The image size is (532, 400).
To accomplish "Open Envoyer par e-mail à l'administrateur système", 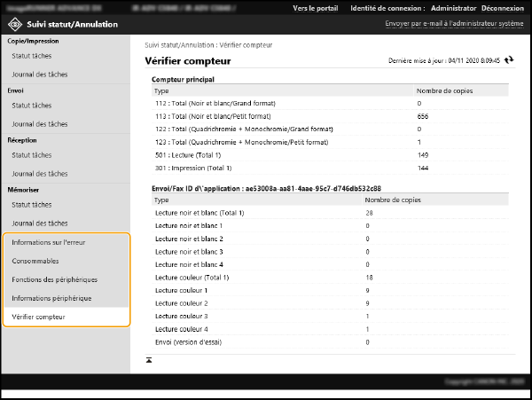I will click(x=454, y=24).
